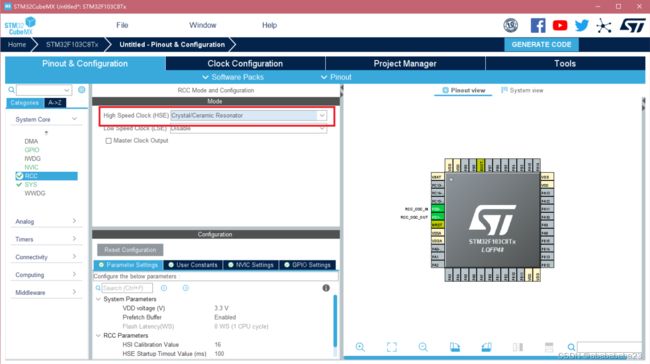Select the RCC checked item in System Core
The width and height of the screenshot is (650, 364).
pyautogui.click(x=46, y=176)
